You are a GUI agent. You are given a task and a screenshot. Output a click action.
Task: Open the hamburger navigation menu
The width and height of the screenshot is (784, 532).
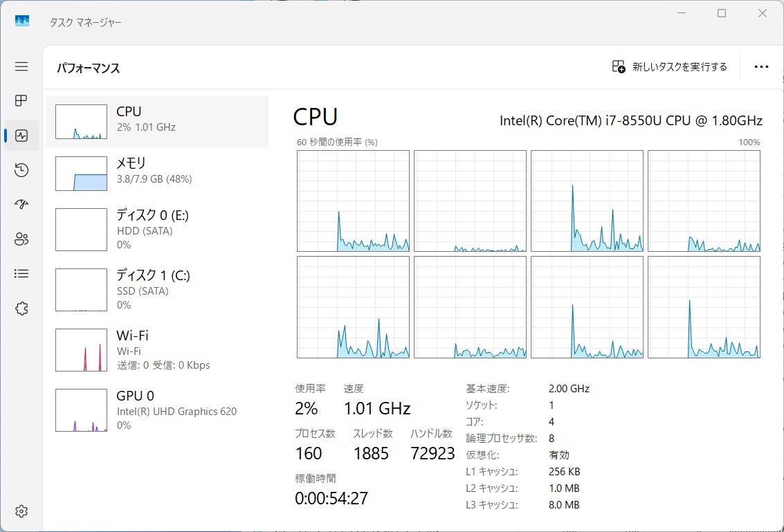(21, 66)
